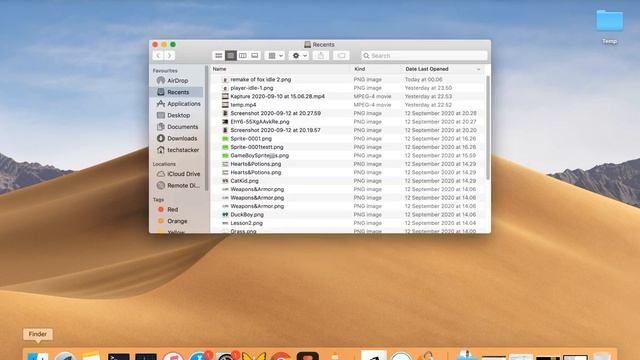Select Recents in the sidebar

177,92
